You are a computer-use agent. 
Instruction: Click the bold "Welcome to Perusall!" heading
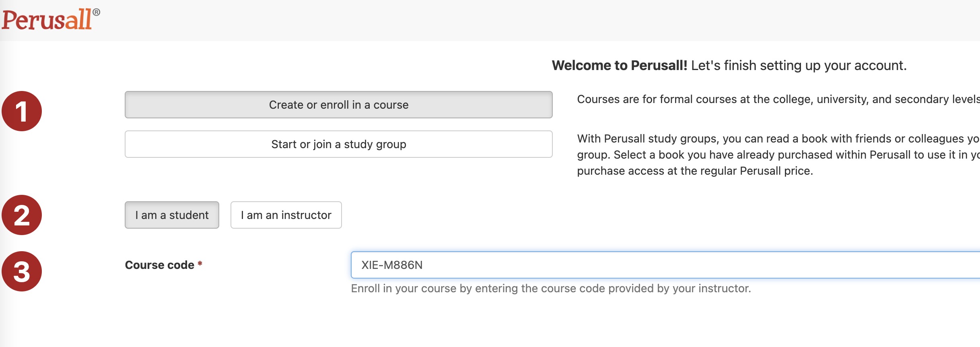pyautogui.click(x=620, y=65)
